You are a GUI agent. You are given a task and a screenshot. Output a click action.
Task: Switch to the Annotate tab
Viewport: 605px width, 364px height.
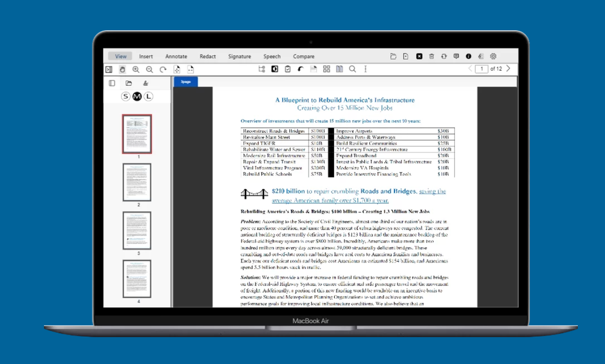pos(175,56)
